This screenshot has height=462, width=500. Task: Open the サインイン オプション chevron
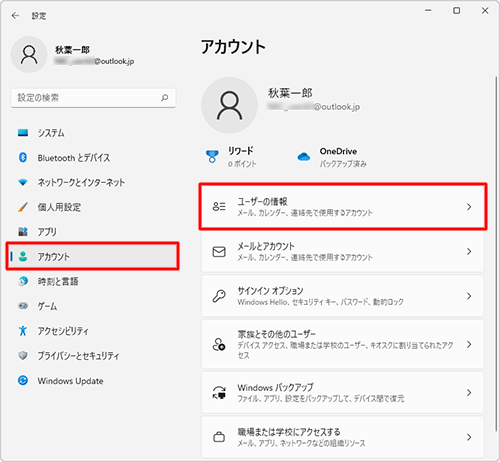pyautogui.click(x=469, y=296)
